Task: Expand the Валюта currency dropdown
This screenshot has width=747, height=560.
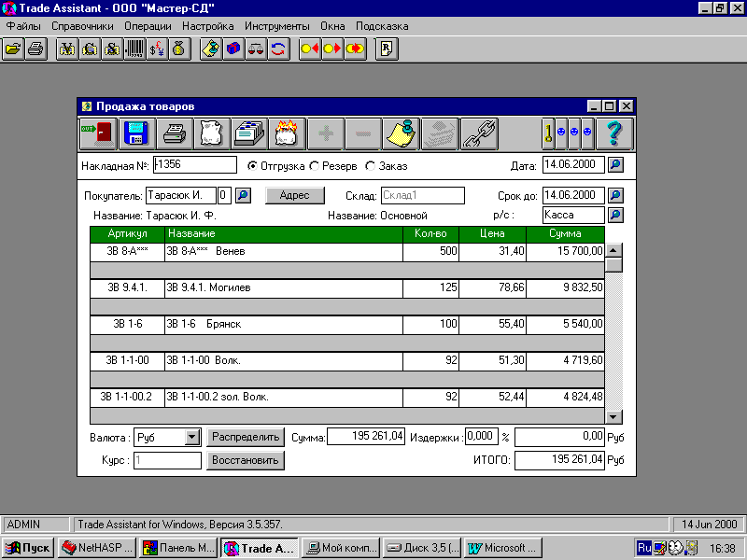Action: pos(191,437)
